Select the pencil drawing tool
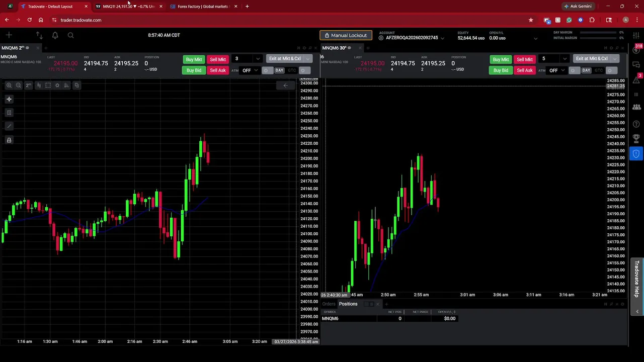 point(9,126)
